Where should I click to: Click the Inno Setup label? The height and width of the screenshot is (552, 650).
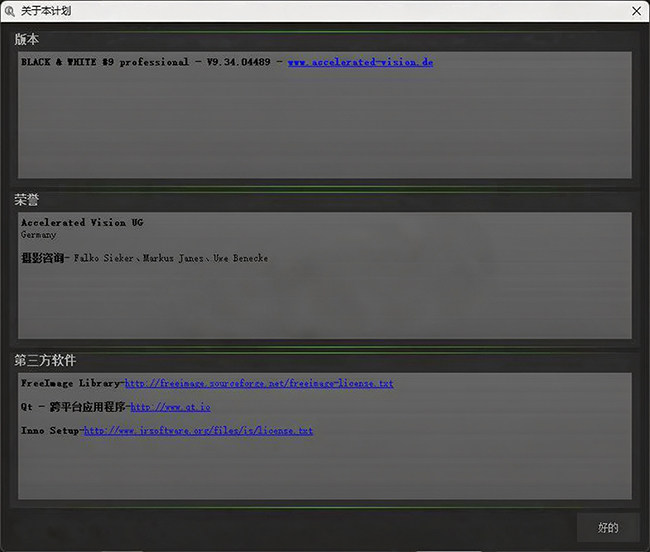click(x=50, y=431)
